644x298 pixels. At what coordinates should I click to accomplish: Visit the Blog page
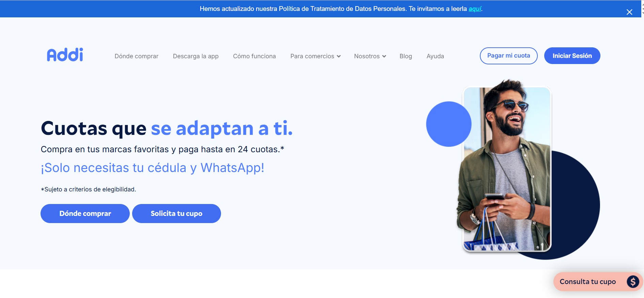(406, 56)
